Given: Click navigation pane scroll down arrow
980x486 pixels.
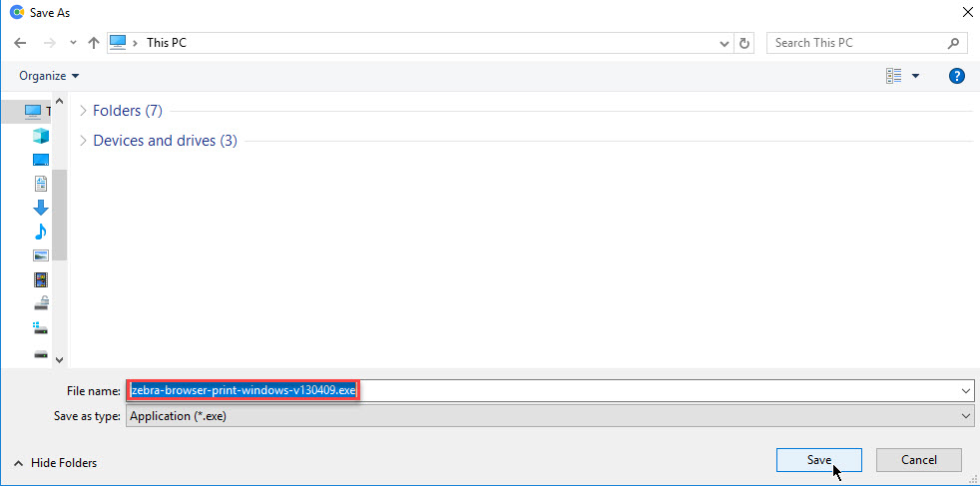Looking at the screenshot, I should pos(59,360).
